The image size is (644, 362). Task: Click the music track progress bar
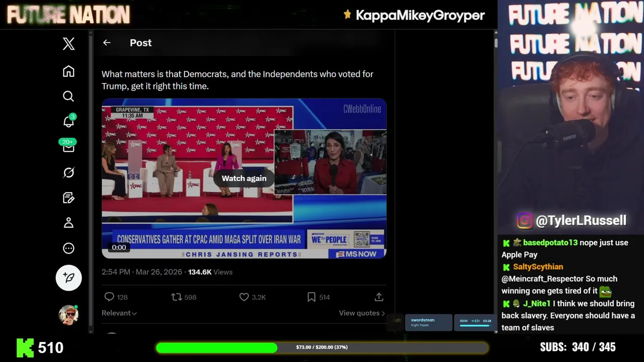click(475, 326)
